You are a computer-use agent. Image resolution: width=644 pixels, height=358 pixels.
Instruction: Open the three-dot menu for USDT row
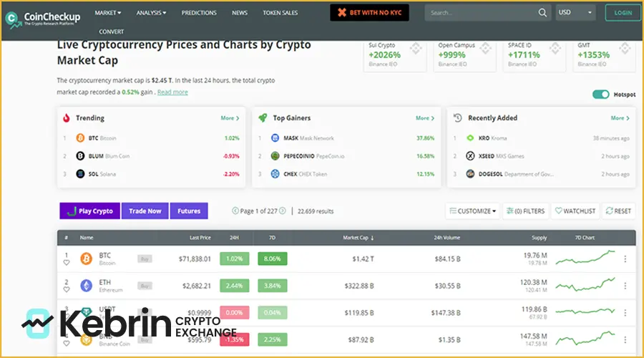pyautogui.click(x=625, y=313)
